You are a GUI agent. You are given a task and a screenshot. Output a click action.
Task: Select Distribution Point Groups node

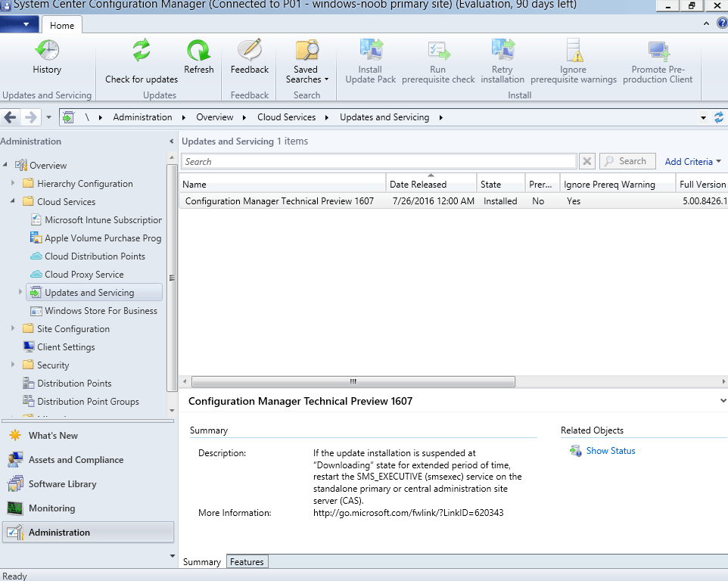tap(81, 402)
